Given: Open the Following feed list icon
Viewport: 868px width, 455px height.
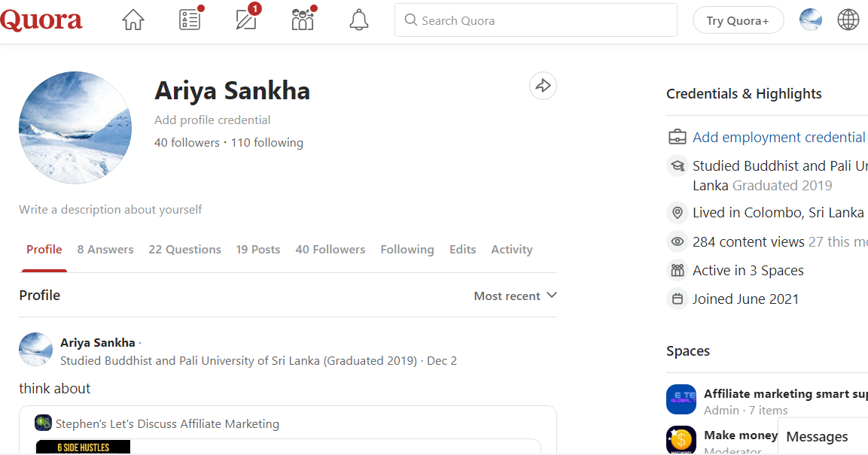Looking at the screenshot, I should click(190, 20).
